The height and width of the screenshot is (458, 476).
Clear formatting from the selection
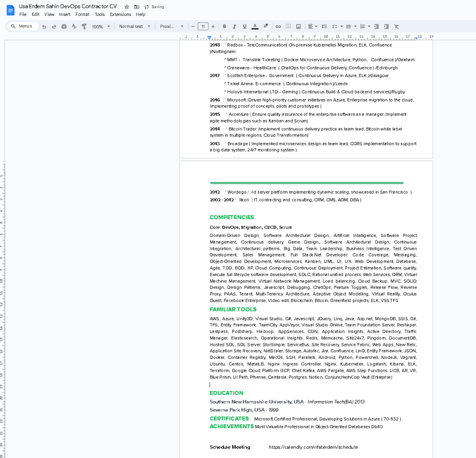[x=396, y=27]
